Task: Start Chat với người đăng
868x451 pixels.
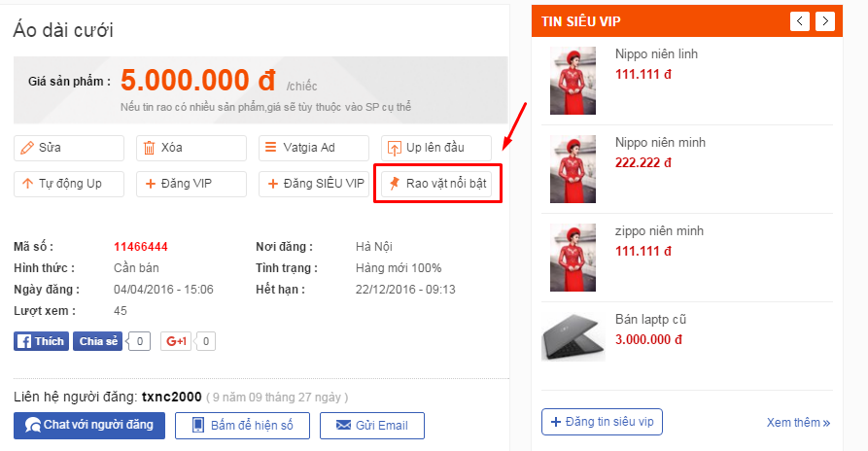Action: [89, 426]
